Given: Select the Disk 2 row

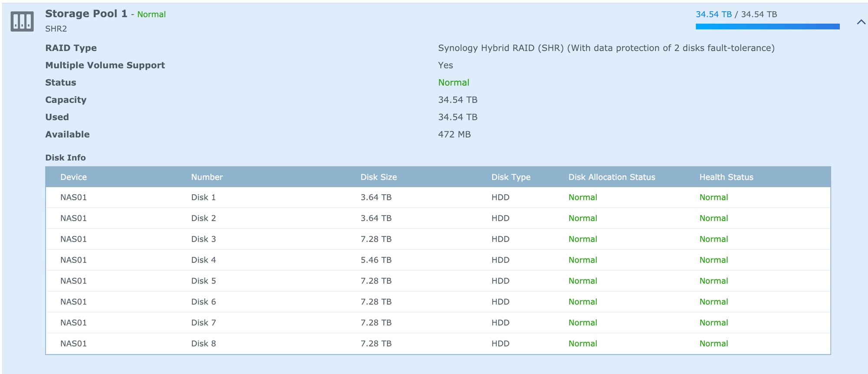Looking at the screenshot, I should (438, 218).
